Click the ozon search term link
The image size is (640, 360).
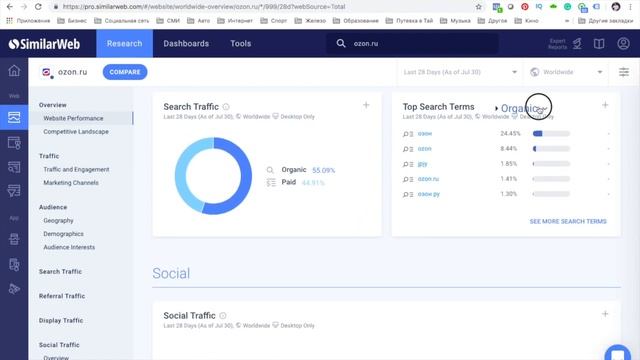pyautogui.click(x=424, y=149)
